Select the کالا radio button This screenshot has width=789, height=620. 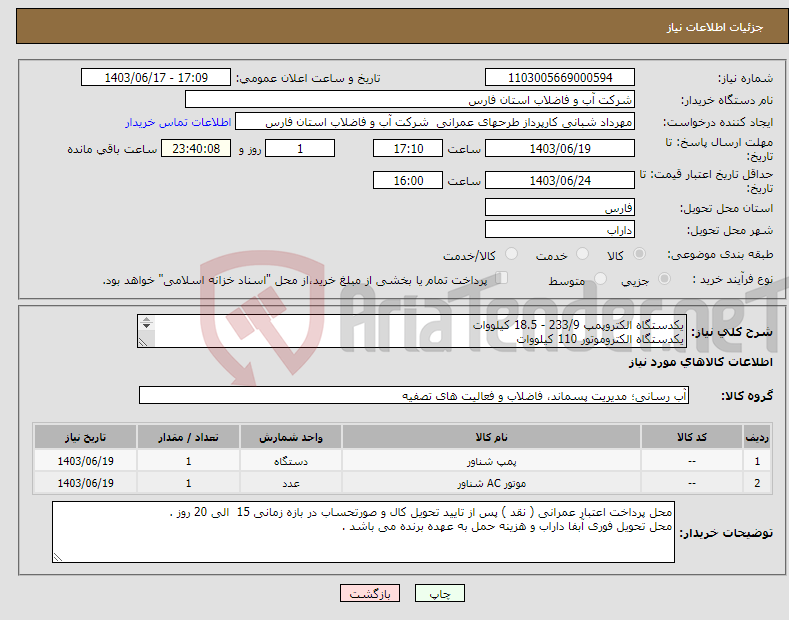coord(639,254)
